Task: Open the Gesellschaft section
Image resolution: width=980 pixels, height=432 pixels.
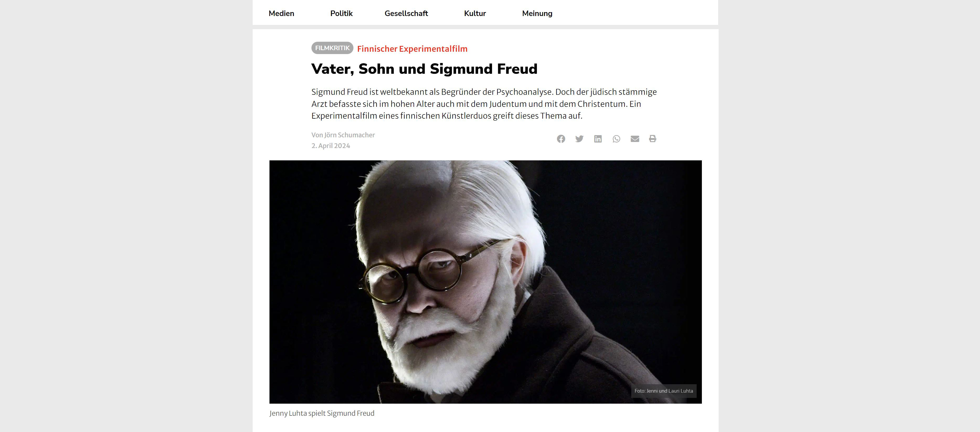Action: click(x=406, y=13)
